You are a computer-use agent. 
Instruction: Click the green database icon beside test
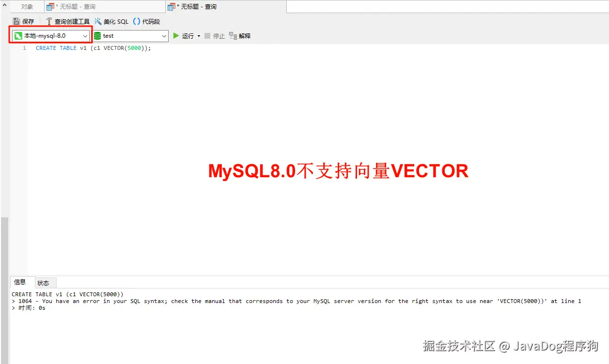(x=97, y=36)
